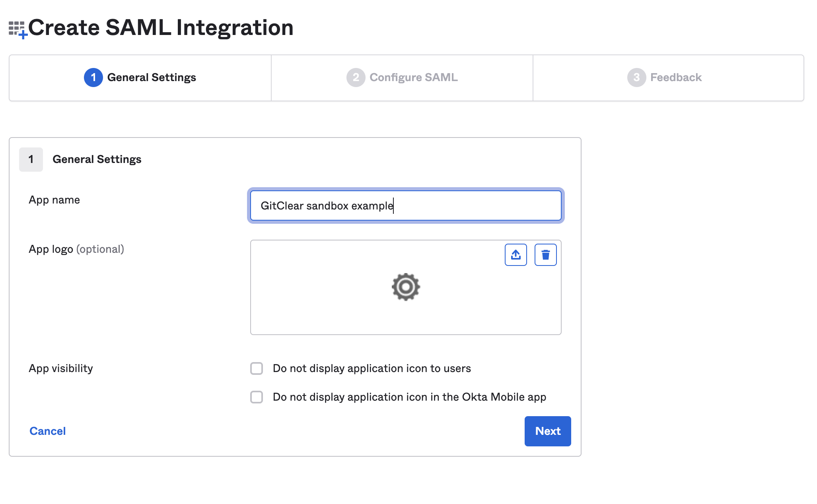
Task: Click the app grid plus icon beside title
Action: point(18,30)
